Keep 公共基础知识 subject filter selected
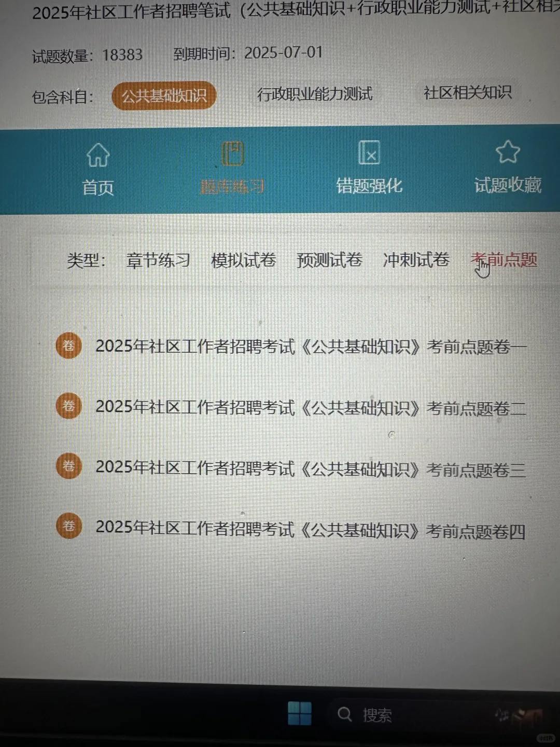The image size is (560, 747). [x=164, y=95]
